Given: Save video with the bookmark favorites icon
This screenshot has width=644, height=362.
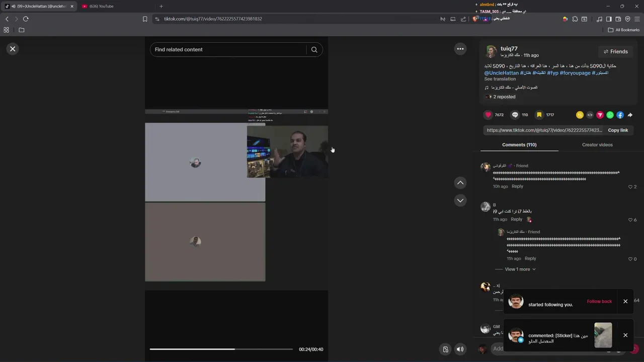Looking at the screenshot, I should pyautogui.click(x=539, y=115).
